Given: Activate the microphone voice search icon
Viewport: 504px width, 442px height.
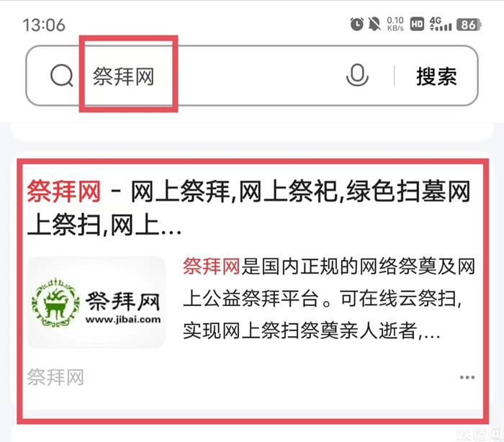Looking at the screenshot, I should click(x=357, y=76).
